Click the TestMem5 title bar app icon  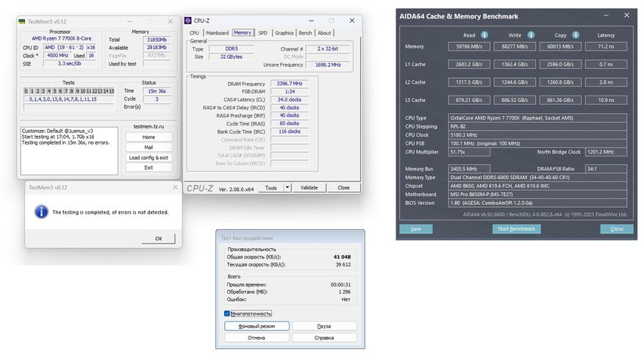point(22,21)
